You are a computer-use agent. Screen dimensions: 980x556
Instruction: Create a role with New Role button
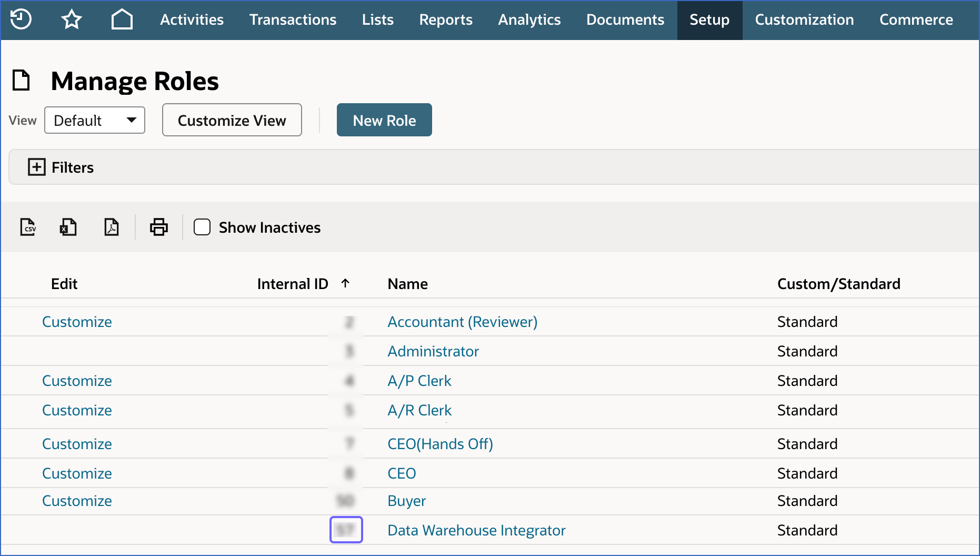(384, 120)
